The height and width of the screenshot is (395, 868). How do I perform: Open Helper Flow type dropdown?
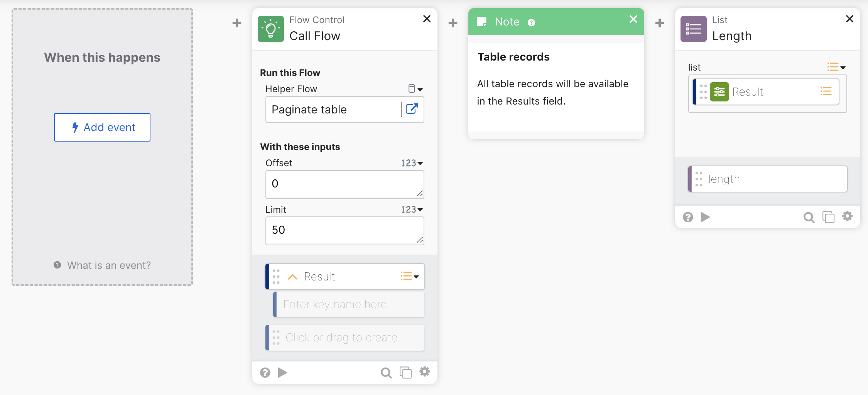click(415, 89)
